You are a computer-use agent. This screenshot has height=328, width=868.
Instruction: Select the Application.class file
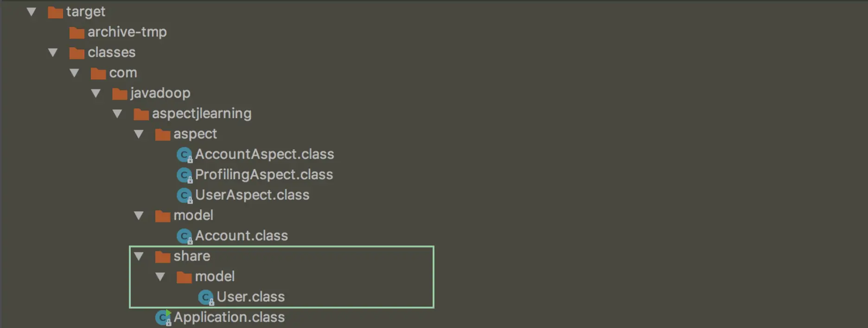pos(229,317)
